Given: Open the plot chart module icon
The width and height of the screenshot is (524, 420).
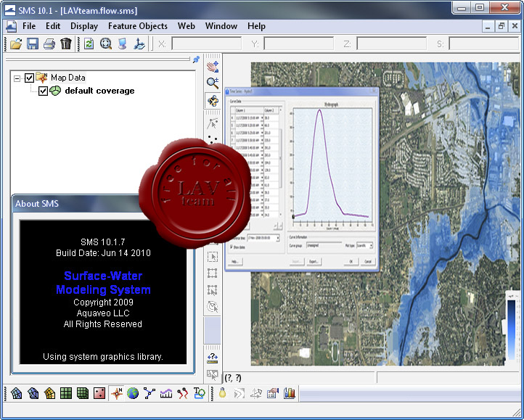Looking at the screenshot, I should point(166,393).
